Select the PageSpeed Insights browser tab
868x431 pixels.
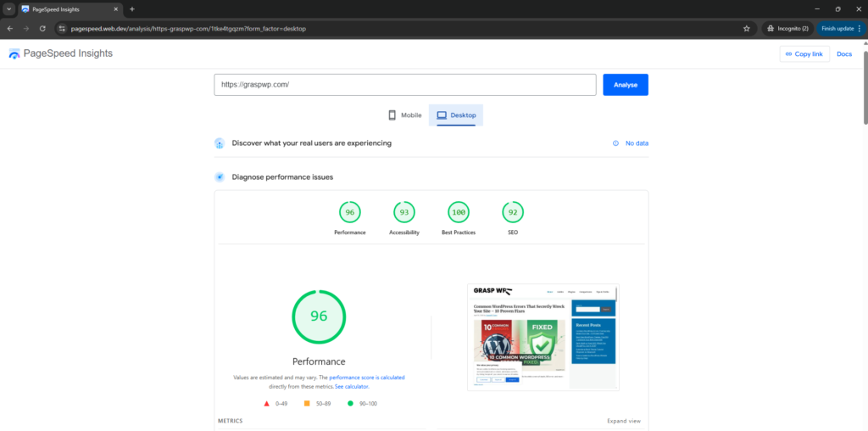[71, 9]
